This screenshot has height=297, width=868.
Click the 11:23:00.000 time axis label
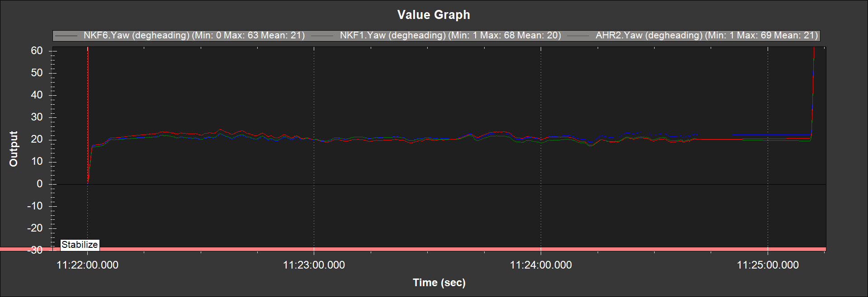[314, 265]
